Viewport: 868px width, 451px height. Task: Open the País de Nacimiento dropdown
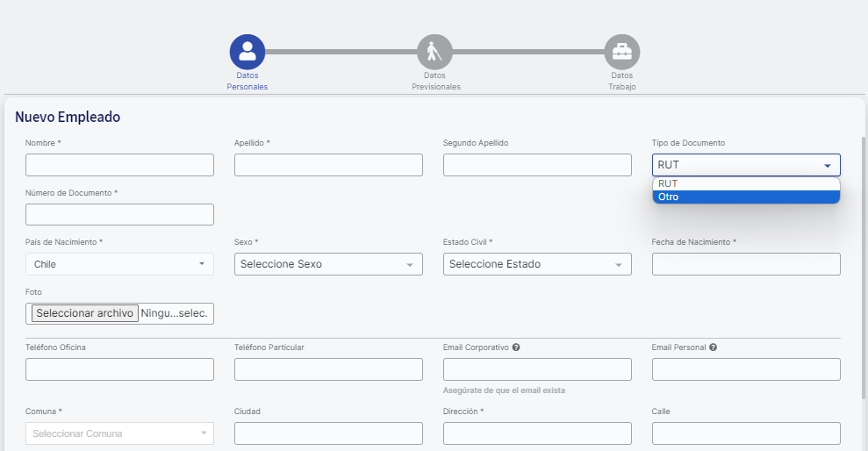click(119, 264)
